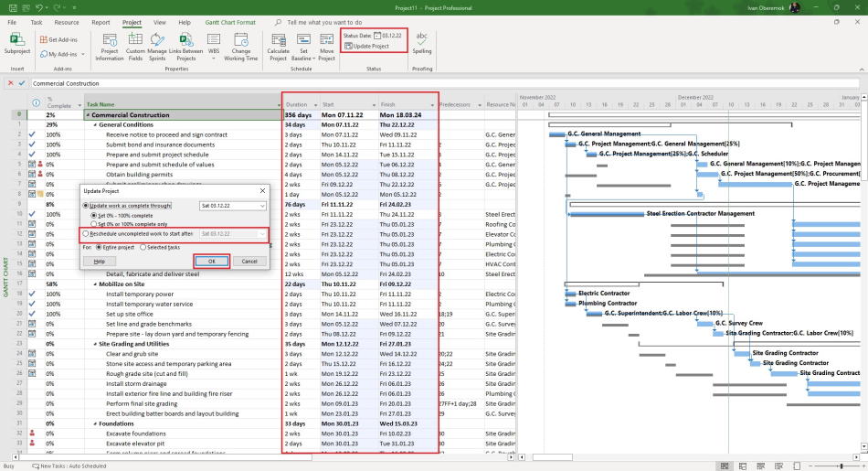Click Undo in quick access toolbar
The height and width of the screenshot is (471, 868).
pyautogui.click(x=39, y=7)
